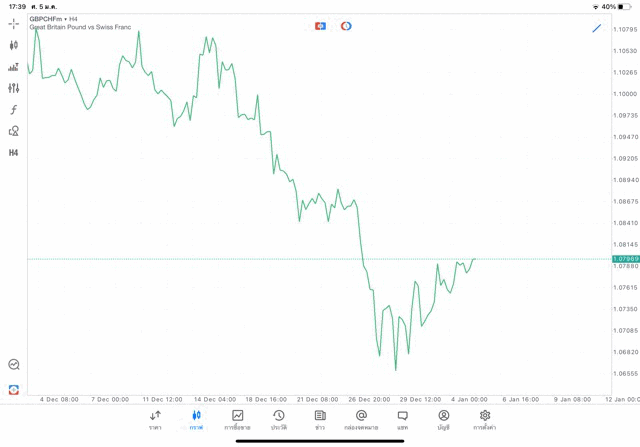Tap the red-blue square trade icon at top
The height and width of the screenshot is (447, 640).
click(x=320, y=26)
